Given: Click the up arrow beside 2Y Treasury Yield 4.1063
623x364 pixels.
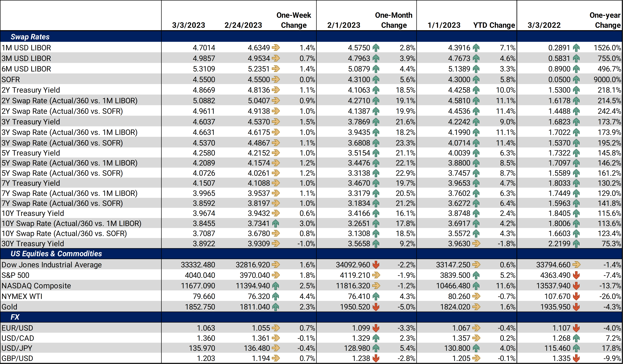Looking at the screenshot, I should (x=376, y=90).
